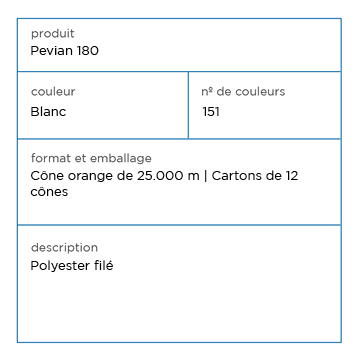360x360 pixels.
Task: Click the number '180' in product name
Action: pos(88,51)
